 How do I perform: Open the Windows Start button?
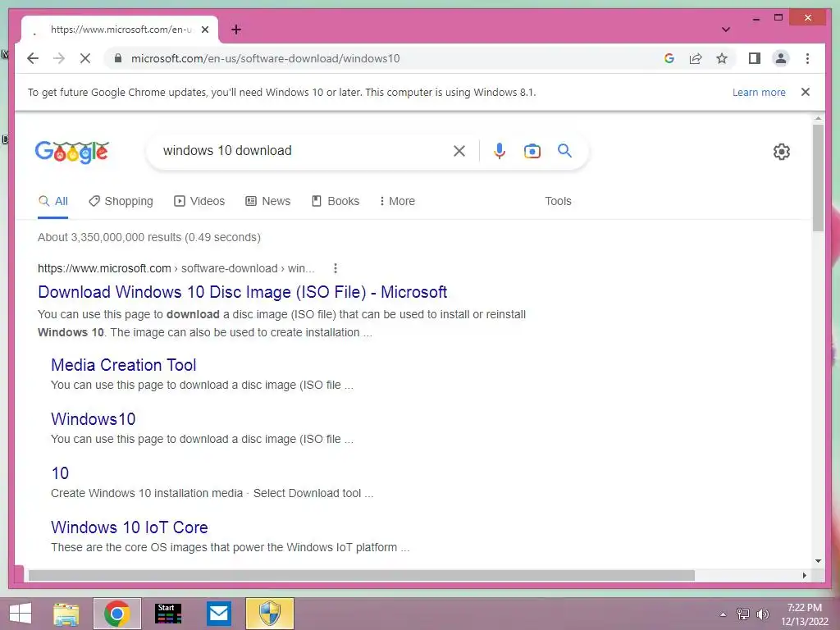click(x=21, y=614)
